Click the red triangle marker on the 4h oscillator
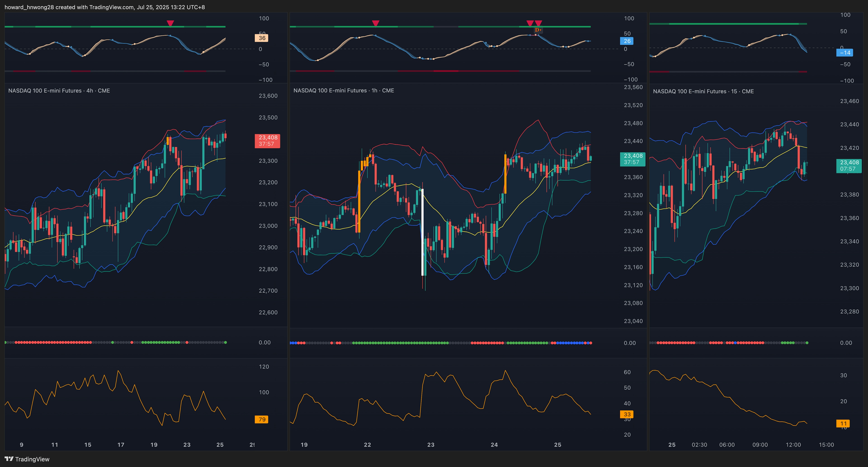 (170, 23)
